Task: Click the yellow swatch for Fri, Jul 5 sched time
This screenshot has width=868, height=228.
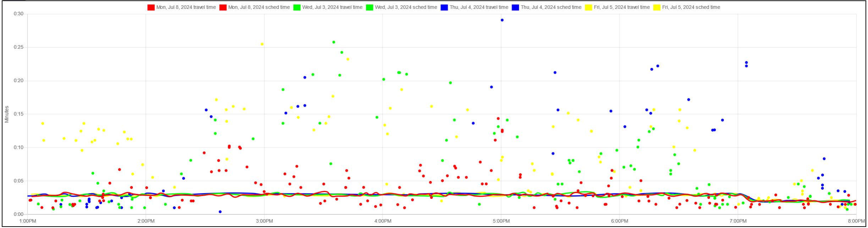Action: pyautogui.click(x=657, y=7)
